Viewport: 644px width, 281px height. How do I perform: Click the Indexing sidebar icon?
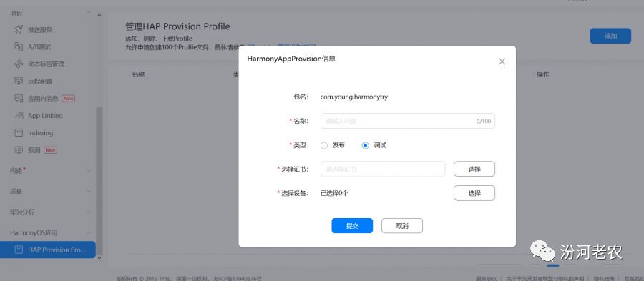tap(19, 132)
